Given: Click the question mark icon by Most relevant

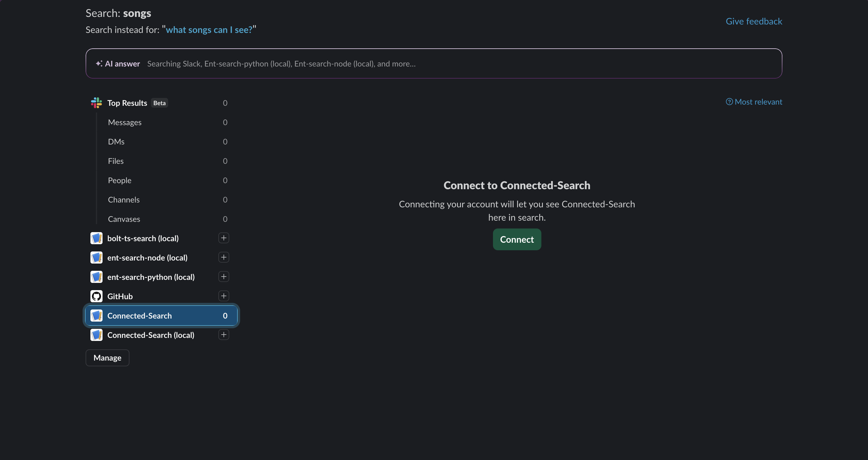Looking at the screenshot, I should pyautogui.click(x=729, y=102).
